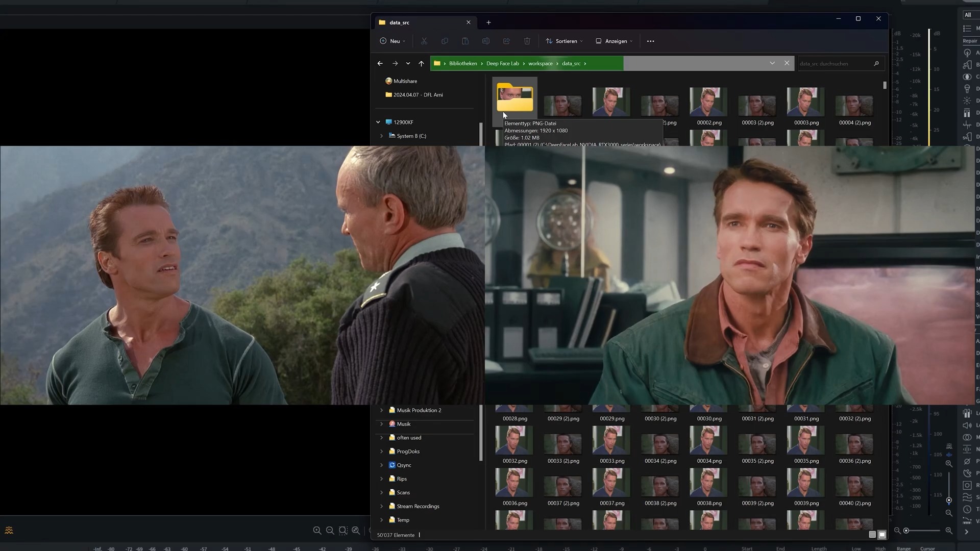Click workspace in the breadcrumb path
The width and height of the screenshot is (980, 551).
[540, 64]
